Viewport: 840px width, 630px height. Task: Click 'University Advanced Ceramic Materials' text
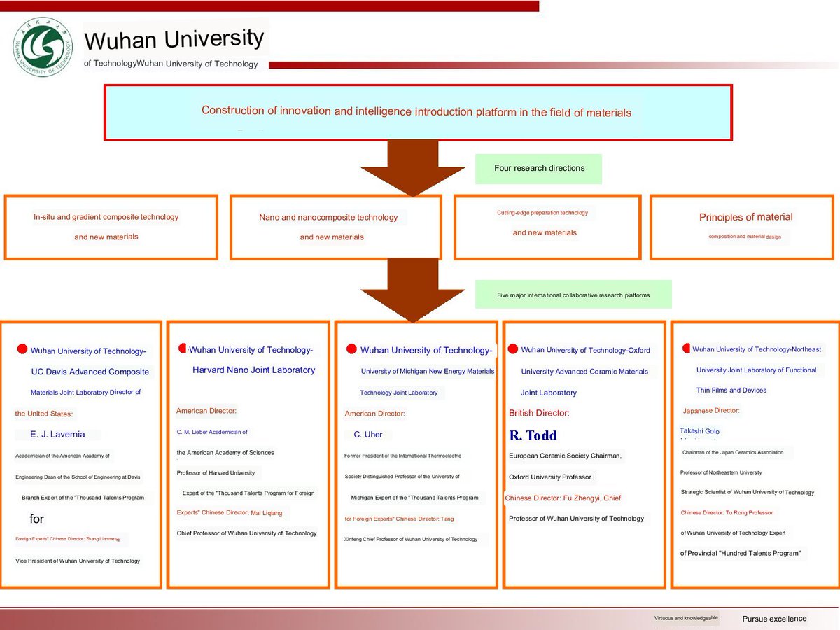(x=584, y=372)
